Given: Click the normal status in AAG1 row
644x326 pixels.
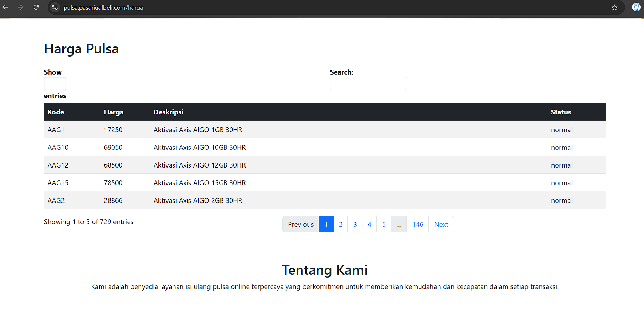Looking at the screenshot, I should (x=562, y=130).
